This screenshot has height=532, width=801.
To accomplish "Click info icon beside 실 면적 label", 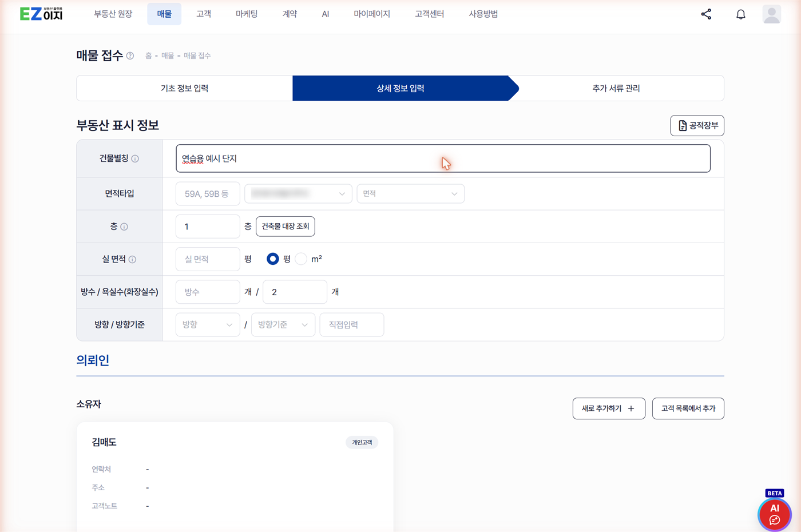I will tap(132, 260).
